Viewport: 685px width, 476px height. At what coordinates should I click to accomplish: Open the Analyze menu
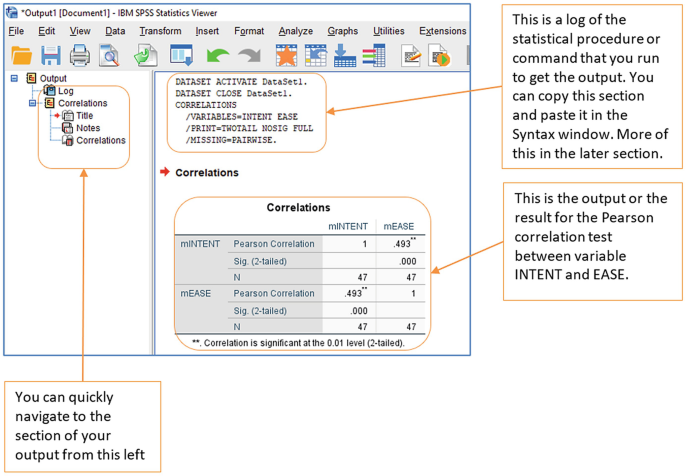(x=295, y=31)
